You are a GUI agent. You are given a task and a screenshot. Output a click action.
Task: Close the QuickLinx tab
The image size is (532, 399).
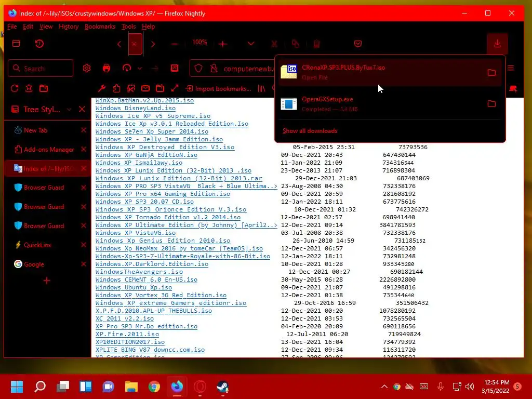click(84, 245)
